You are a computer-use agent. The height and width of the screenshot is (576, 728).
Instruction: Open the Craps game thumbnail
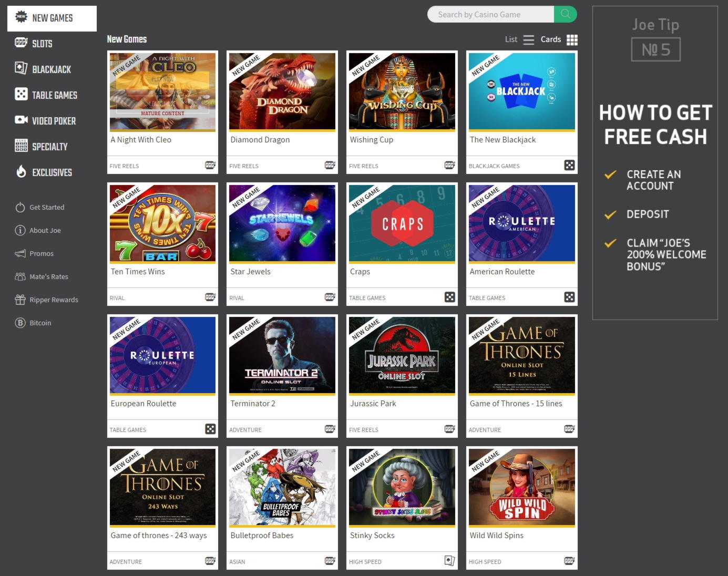coord(402,223)
